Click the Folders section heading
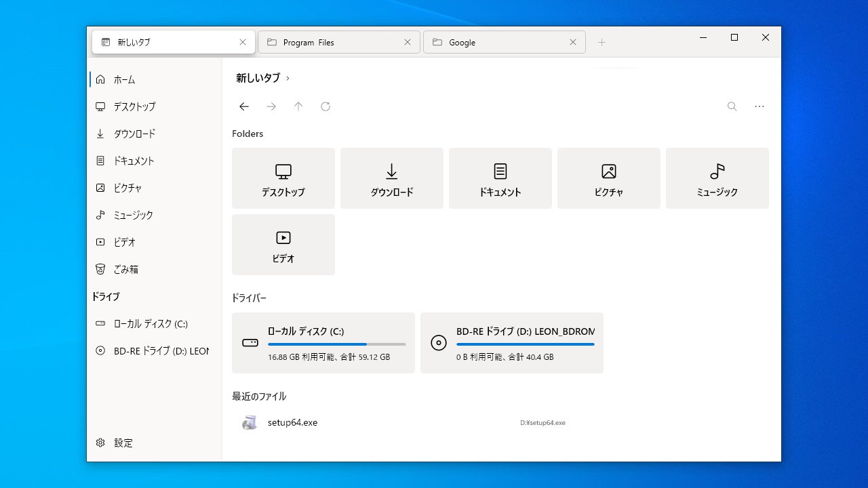This screenshot has height=488, width=868. coord(248,134)
